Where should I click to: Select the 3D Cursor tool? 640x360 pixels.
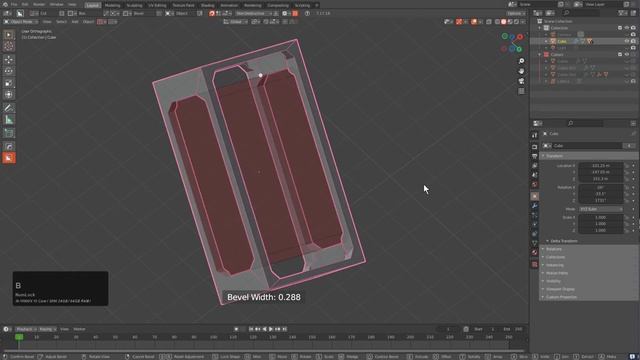click(x=9, y=46)
